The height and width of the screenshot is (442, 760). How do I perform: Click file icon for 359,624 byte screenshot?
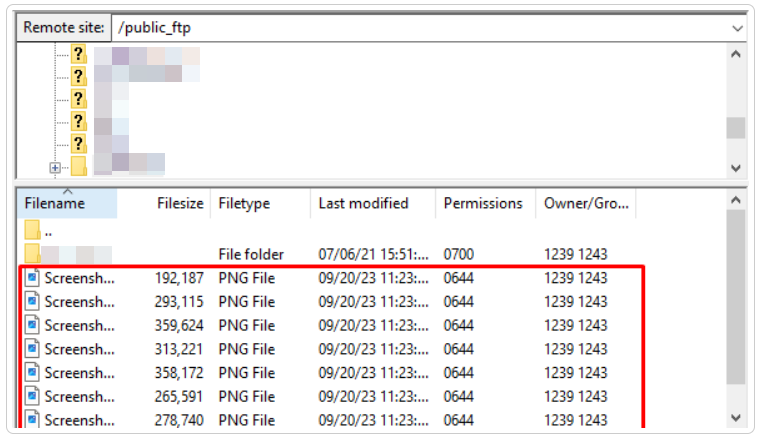[x=32, y=325]
